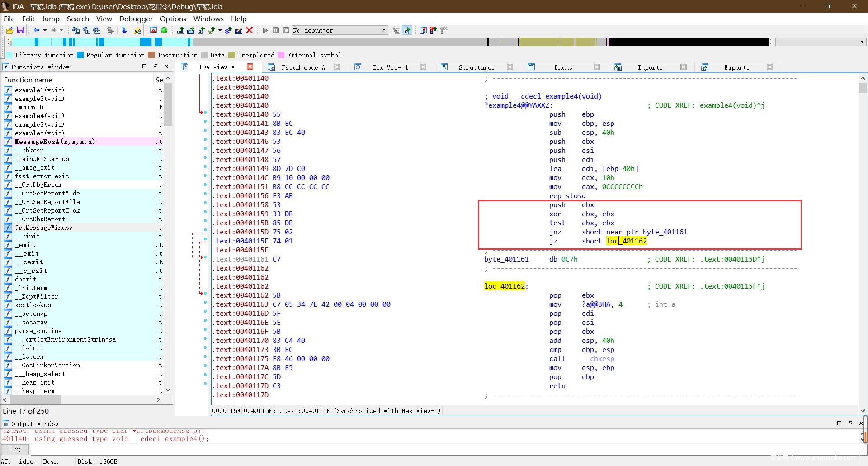Click the byte_401161 label
Image resolution: width=868 pixels, height=466 pixels.
tap(506, 259)
